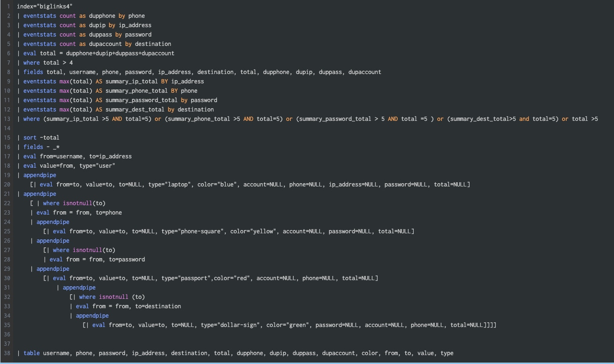614x364 pixels.
Task: Click the "sort -total" command
Action: pyautogui.click(x=41, y=138)
